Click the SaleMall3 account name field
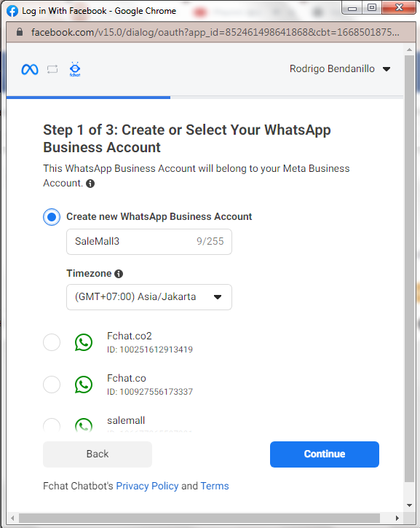Screen dimensions: 420x528 click(149, 242)
